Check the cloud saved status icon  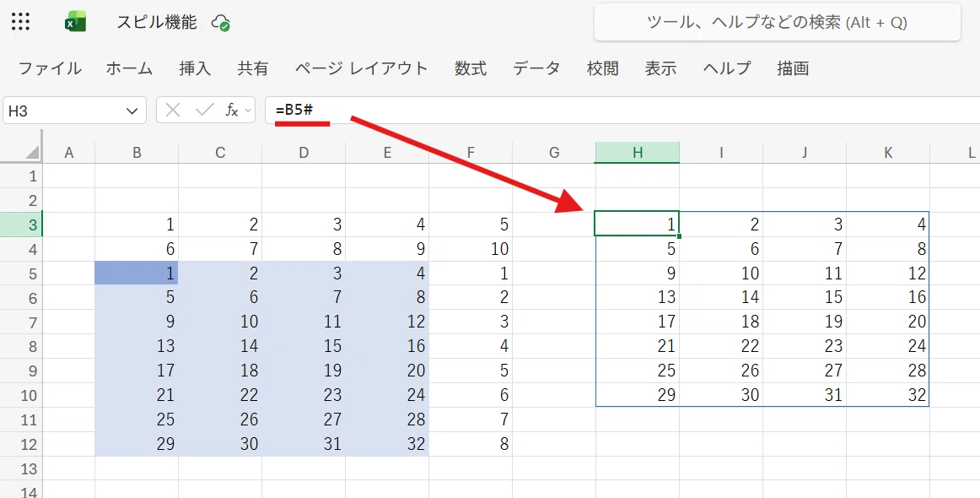click(221, 23)
